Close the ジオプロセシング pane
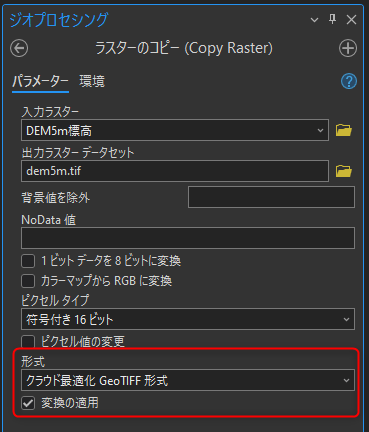 (x=351, y=20)
